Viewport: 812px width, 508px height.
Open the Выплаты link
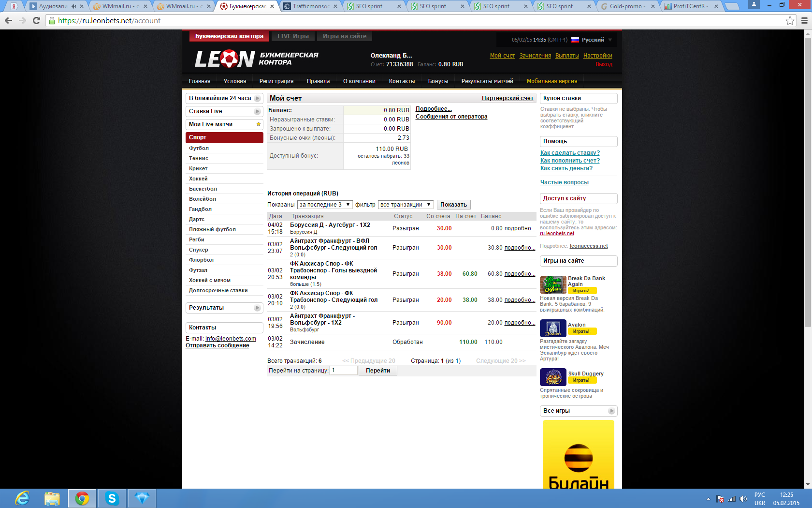567,56
